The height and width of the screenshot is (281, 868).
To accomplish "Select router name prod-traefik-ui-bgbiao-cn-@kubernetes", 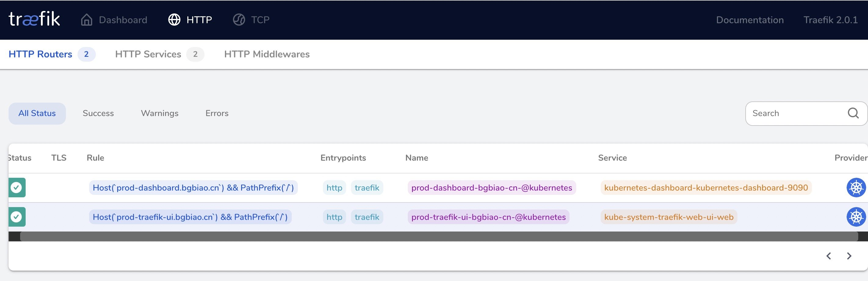I will point(489,217).
